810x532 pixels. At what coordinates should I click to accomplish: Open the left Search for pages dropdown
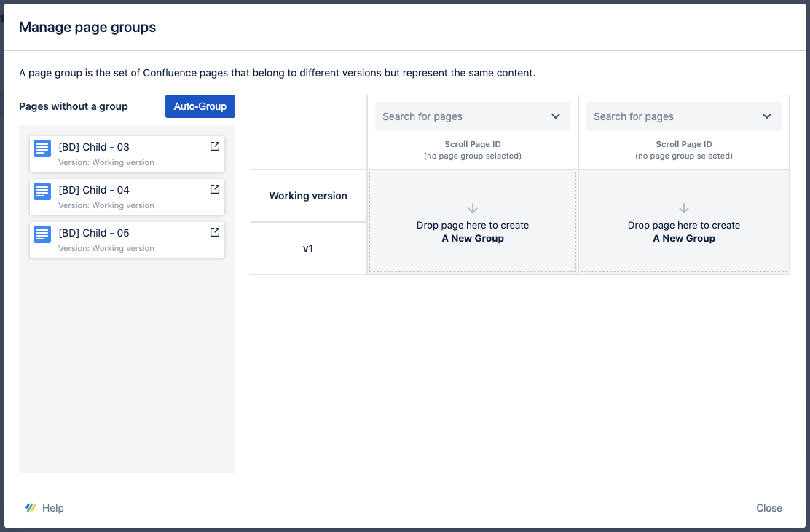[472, 116]
